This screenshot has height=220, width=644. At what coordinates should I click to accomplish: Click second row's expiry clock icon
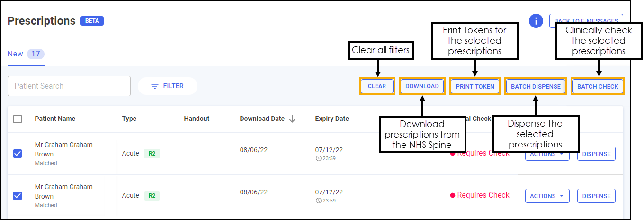pos(318,201)
